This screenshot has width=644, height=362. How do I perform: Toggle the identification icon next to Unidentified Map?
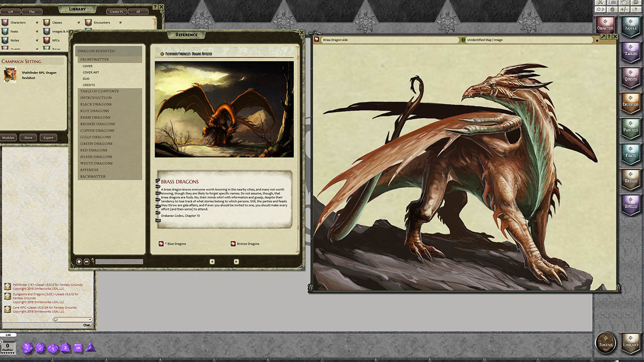click(463, 40)
